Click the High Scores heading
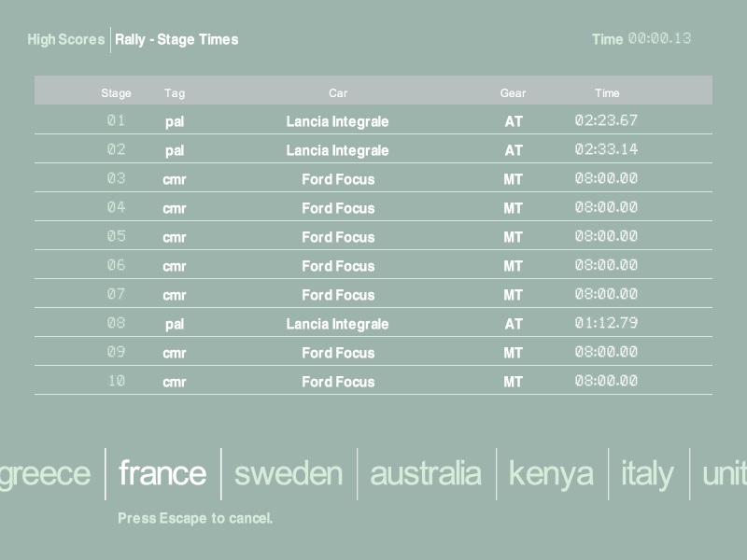 pos(65,39)
